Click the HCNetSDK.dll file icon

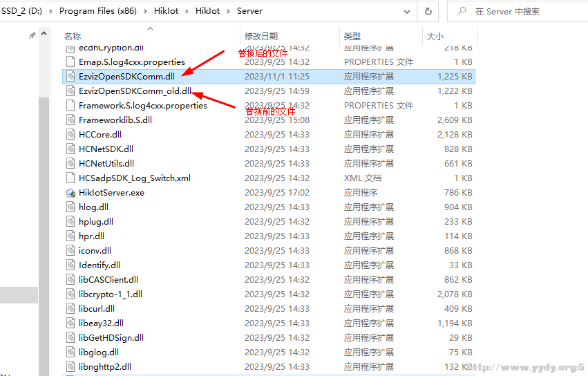tap(70, 149)
